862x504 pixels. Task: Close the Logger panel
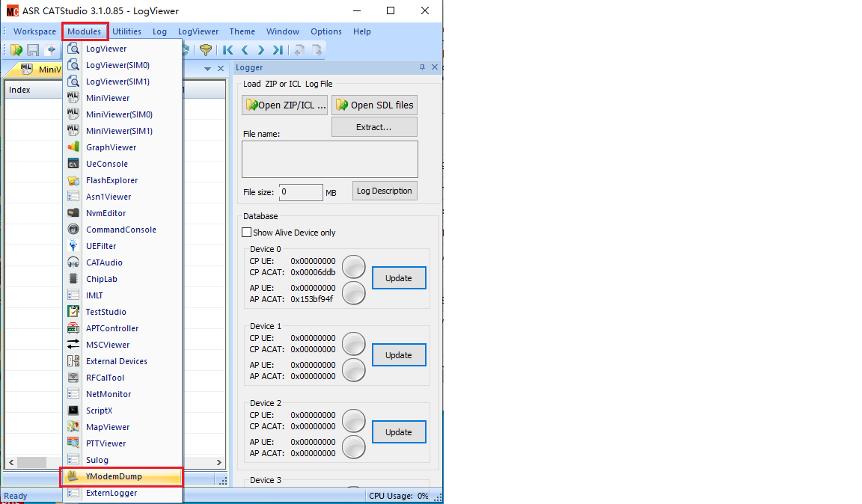pyautogui.click(x=434, y=67)
